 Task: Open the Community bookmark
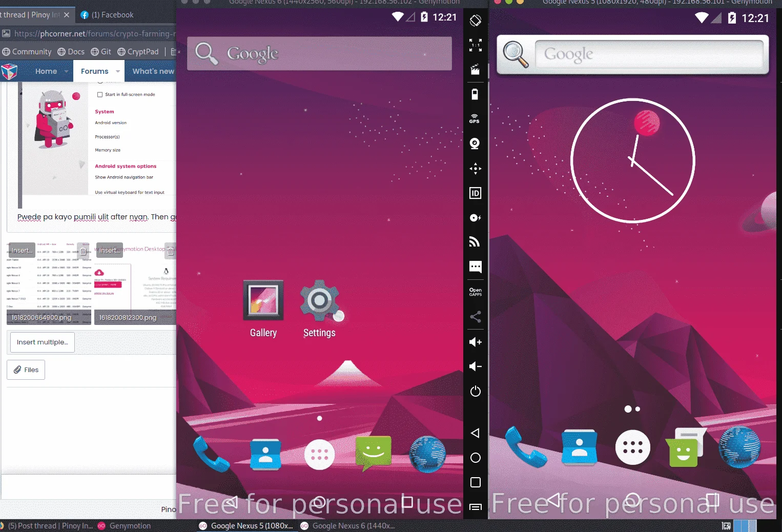point(27,52)
